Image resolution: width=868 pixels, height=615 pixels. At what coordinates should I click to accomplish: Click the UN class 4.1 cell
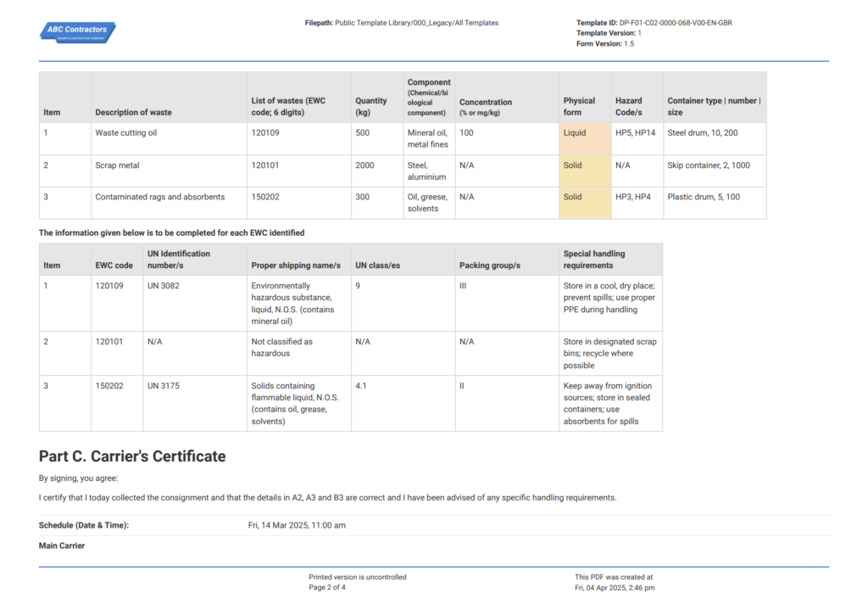point(359,385)
